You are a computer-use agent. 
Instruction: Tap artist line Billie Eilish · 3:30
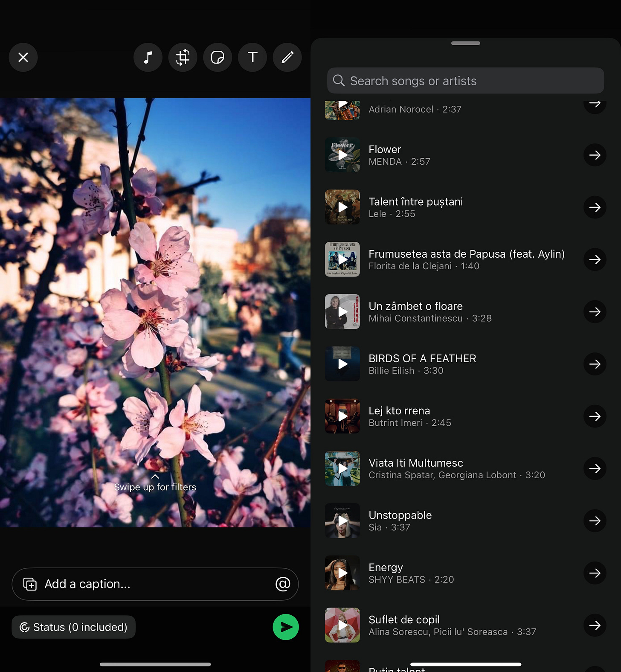(x=406, y=370)
